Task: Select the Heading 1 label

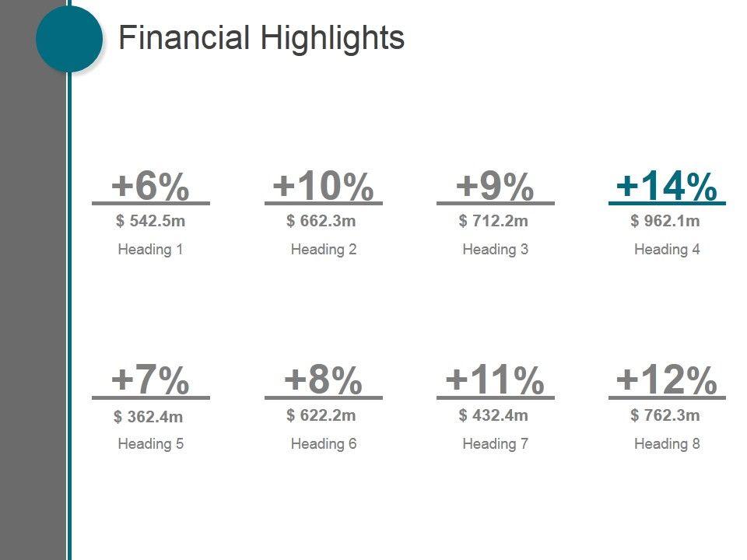Action: coord(150,250)
